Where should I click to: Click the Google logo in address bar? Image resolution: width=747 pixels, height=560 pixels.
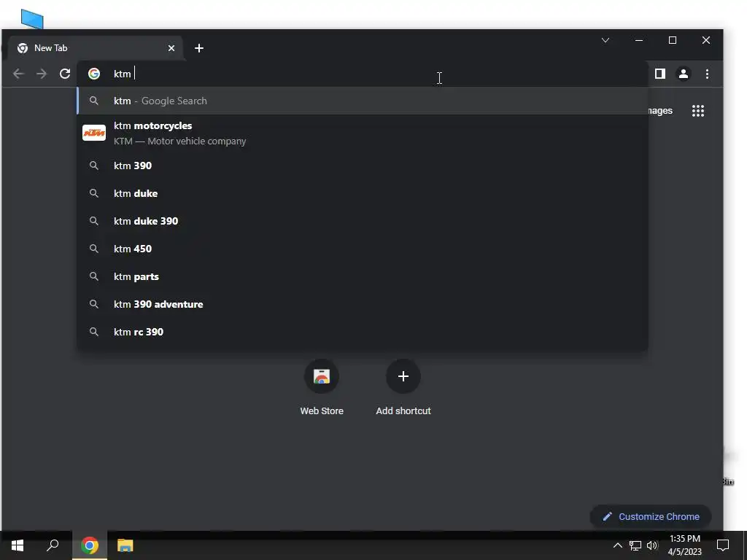click(94, 74)
